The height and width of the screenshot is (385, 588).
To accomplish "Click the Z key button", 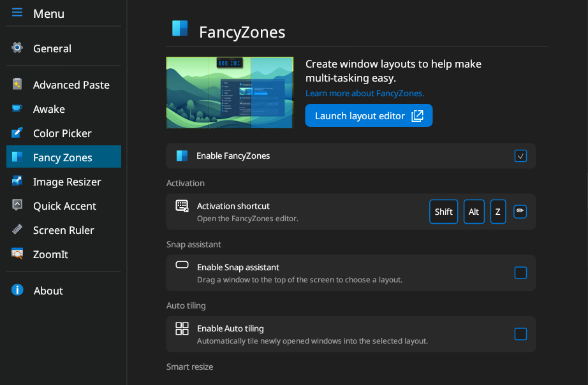I will click(x=498, y=212).
